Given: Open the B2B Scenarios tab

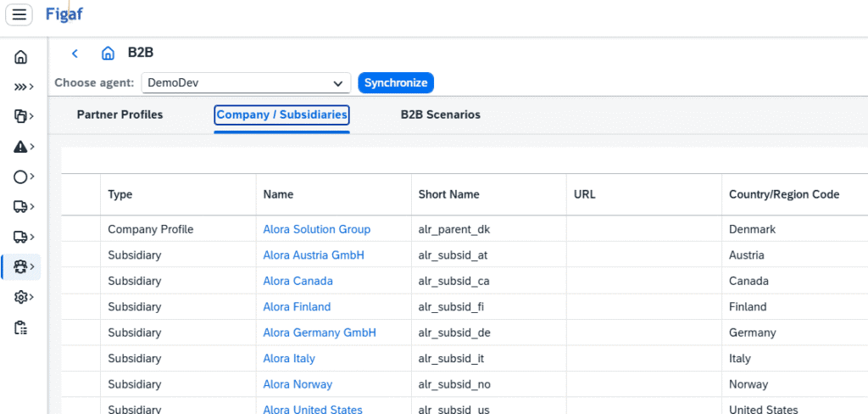Looking at the screenshot, I should [x=441, y=115].
